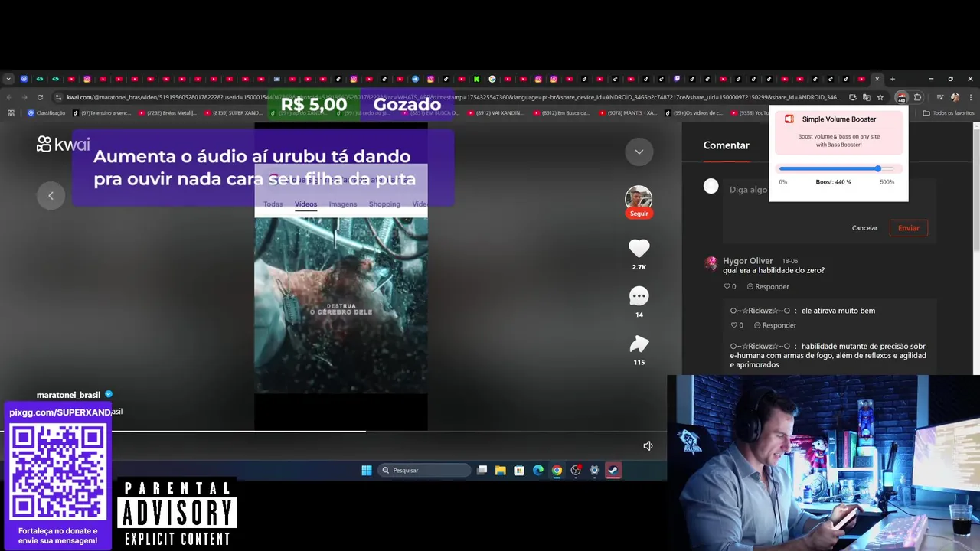This screenshot has height=551, width=980.
Task: Like the video with the heart icon
Action: [x=639, y=248]
